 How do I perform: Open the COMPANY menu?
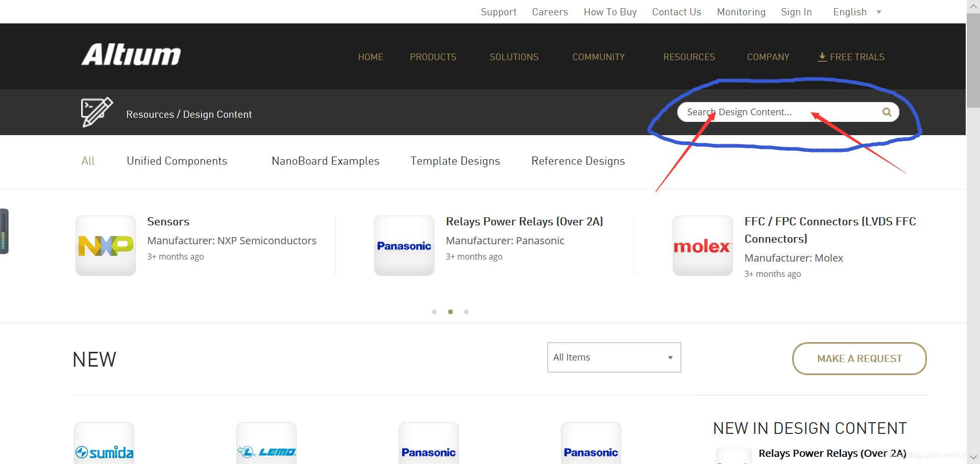(x=768, y=57)
